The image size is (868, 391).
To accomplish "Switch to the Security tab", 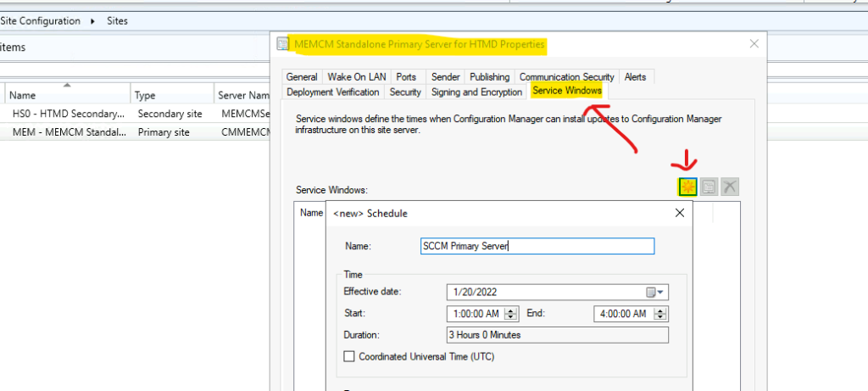I will pyautogui.click(x=405, y=92).
